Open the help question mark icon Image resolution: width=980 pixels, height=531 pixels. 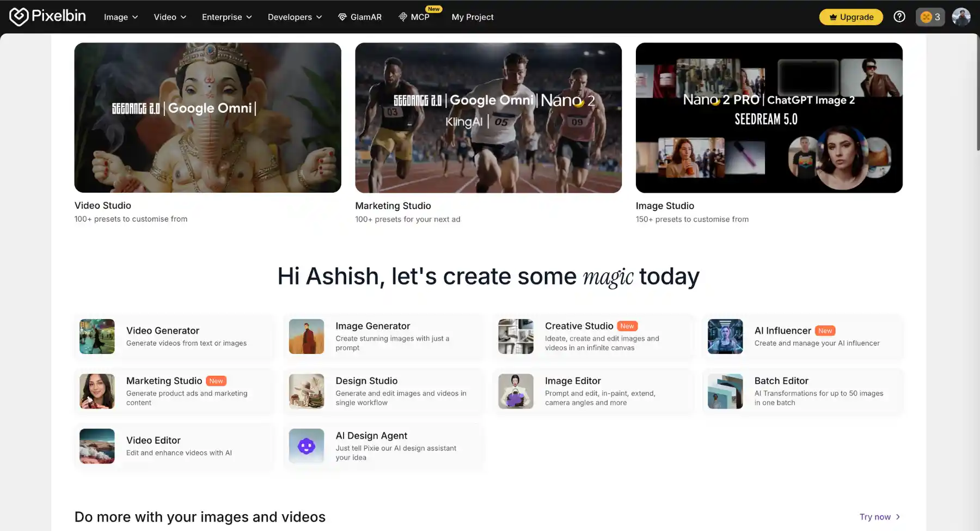point(899,17)
